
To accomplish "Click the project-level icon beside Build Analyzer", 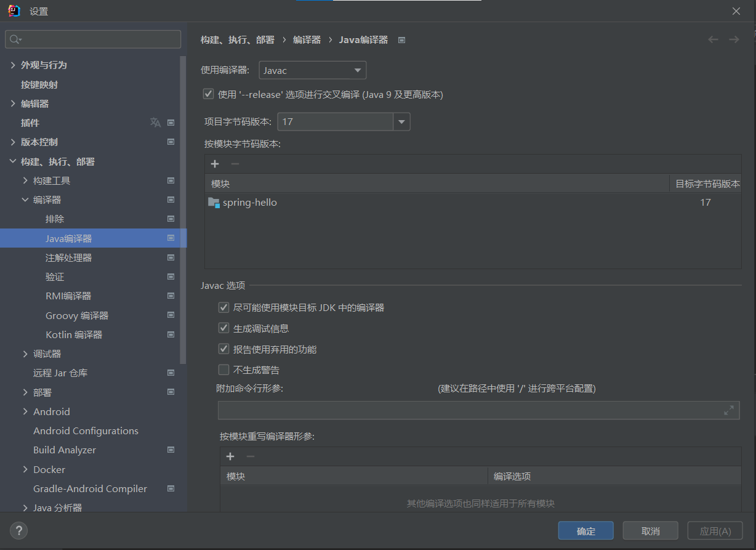I will click(171, 450).
